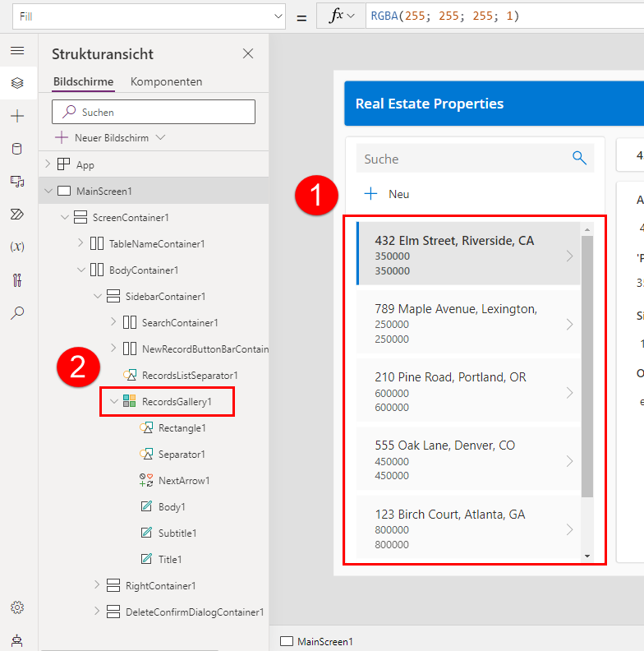Image resolution: width=644 pixels, height=651 pixels.
Task: Click the formula bar RGBA expression
Action: coord(445,16)
